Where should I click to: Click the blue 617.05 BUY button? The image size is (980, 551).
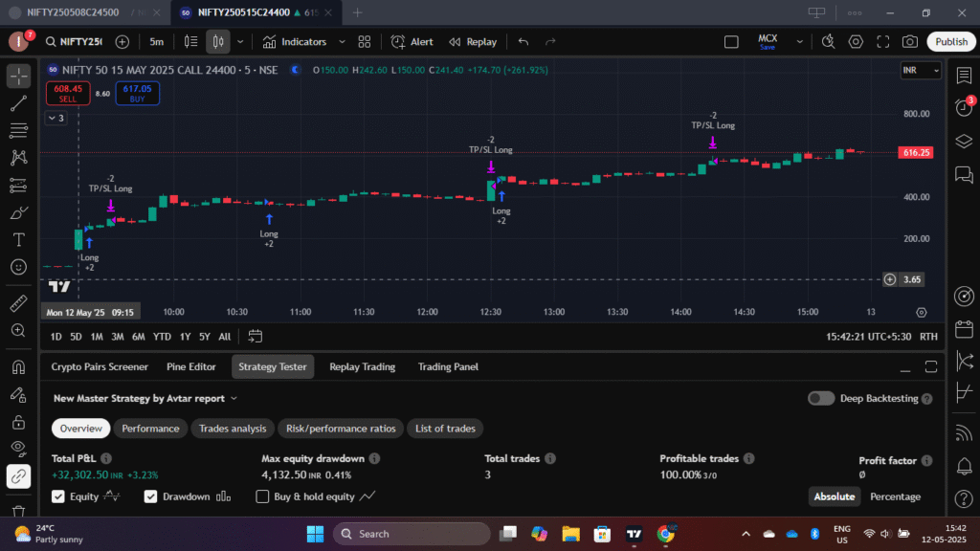pos(138,93)
